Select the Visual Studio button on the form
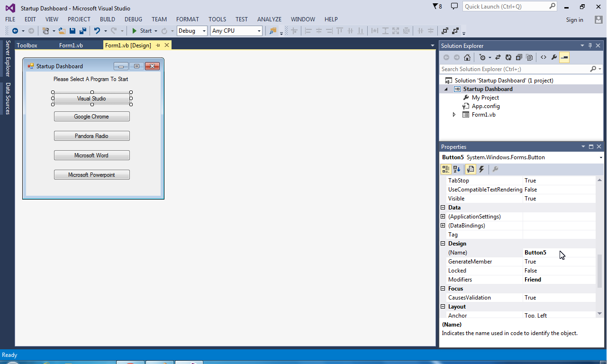Viewport: 607px width, 364px height. click(91, 99)
